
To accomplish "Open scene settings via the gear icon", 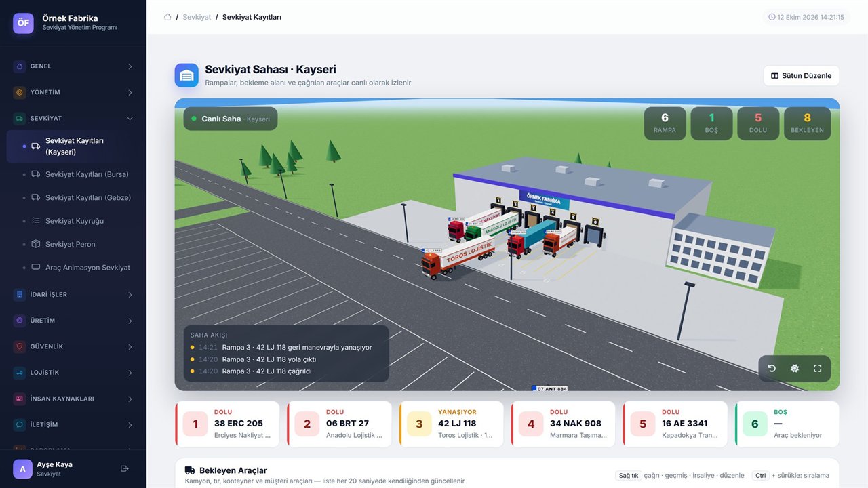I will 795,369.
